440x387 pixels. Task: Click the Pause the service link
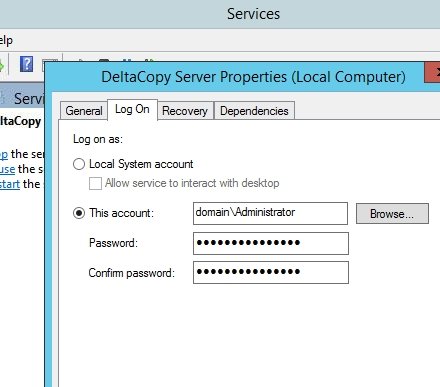(7, 169)
